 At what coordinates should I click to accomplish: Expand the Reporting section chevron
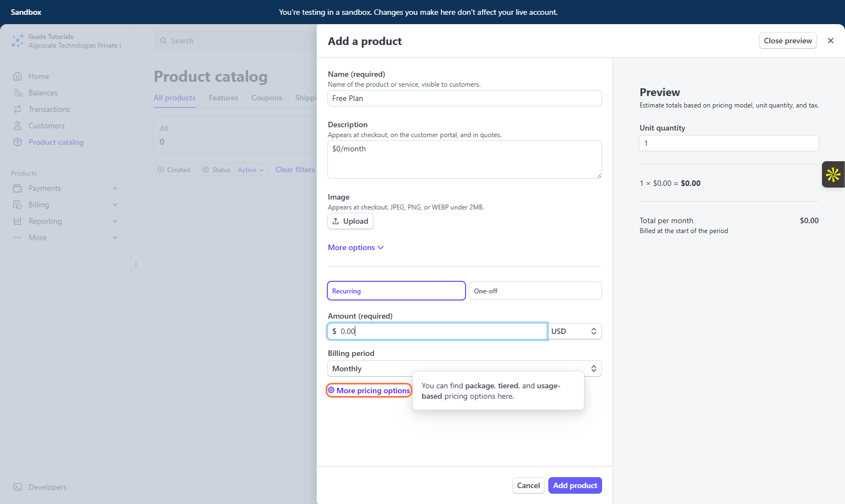click(115, 221)
